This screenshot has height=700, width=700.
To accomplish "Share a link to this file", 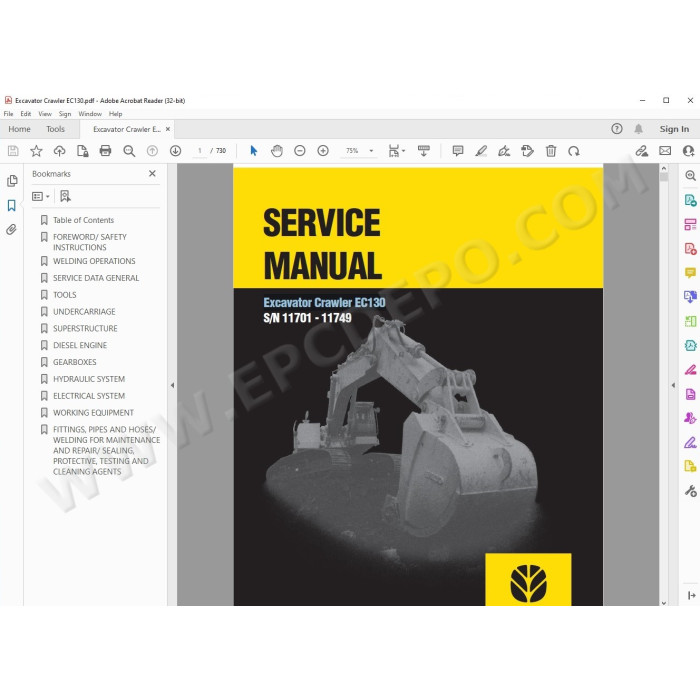I will (x=642, y=151).
